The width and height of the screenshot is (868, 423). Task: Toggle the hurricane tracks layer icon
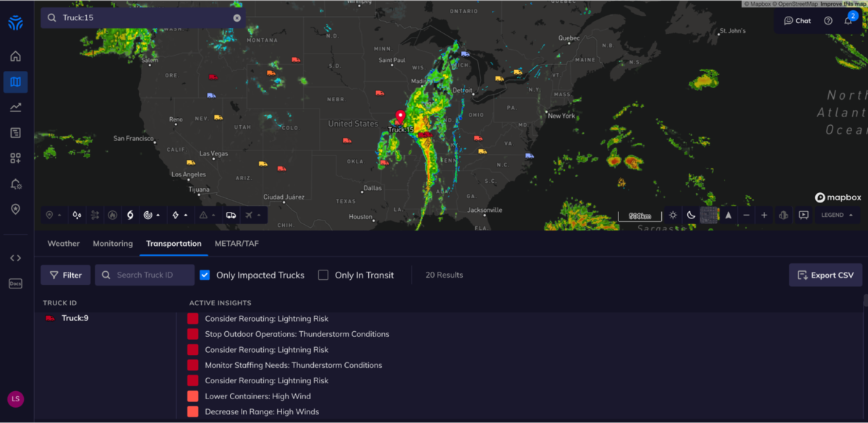point(130,215)
